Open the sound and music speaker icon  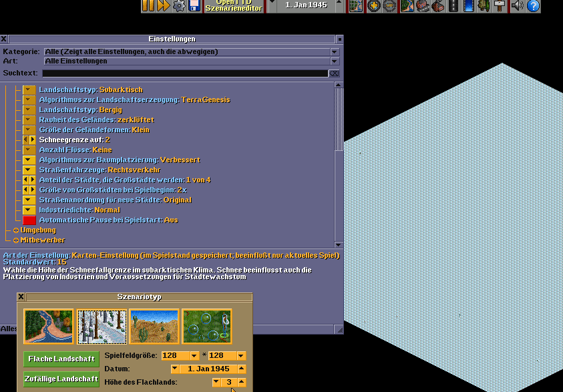click(517, 6)
